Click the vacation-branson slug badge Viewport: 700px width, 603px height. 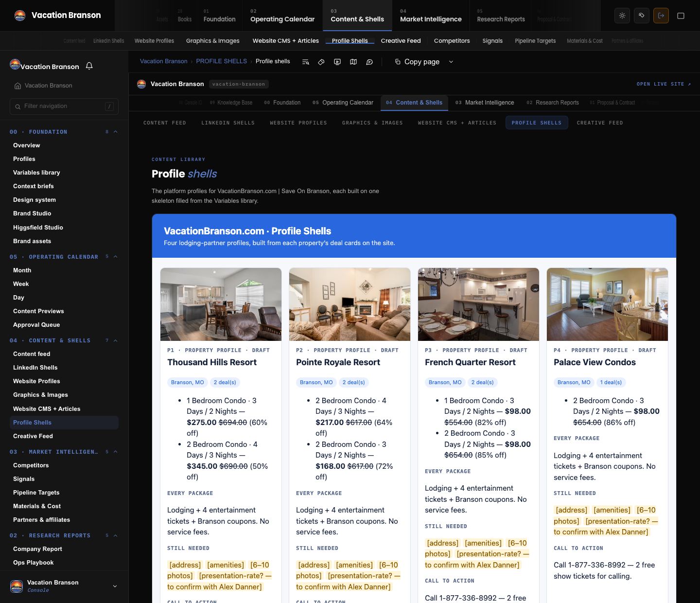pyautogui.click(x=239, y=84)
